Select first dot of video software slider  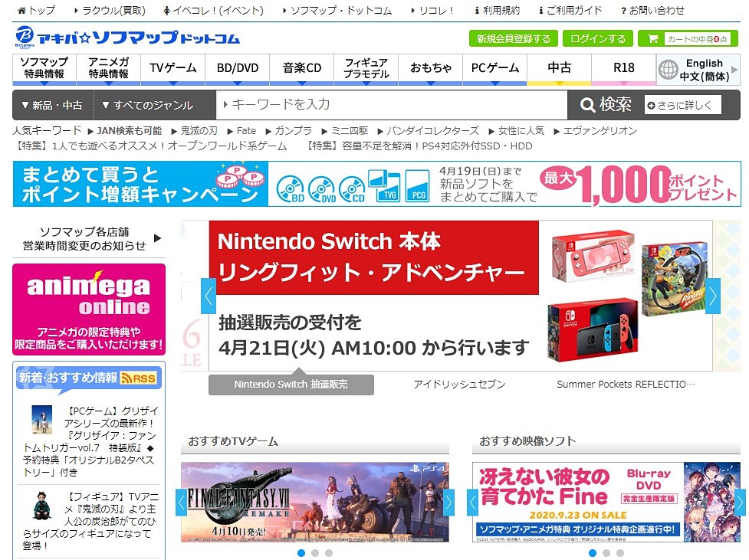593,553
